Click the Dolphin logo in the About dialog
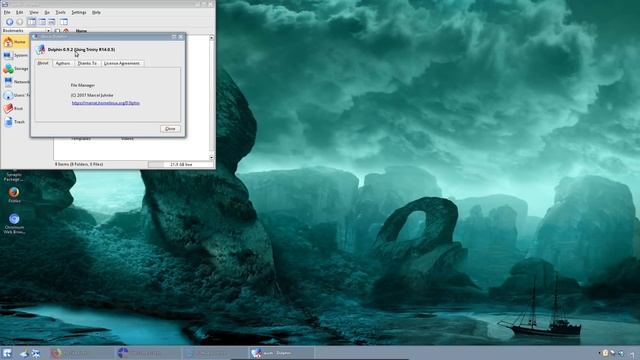Viewport: 640px width, 360px height. pos(40,49)
